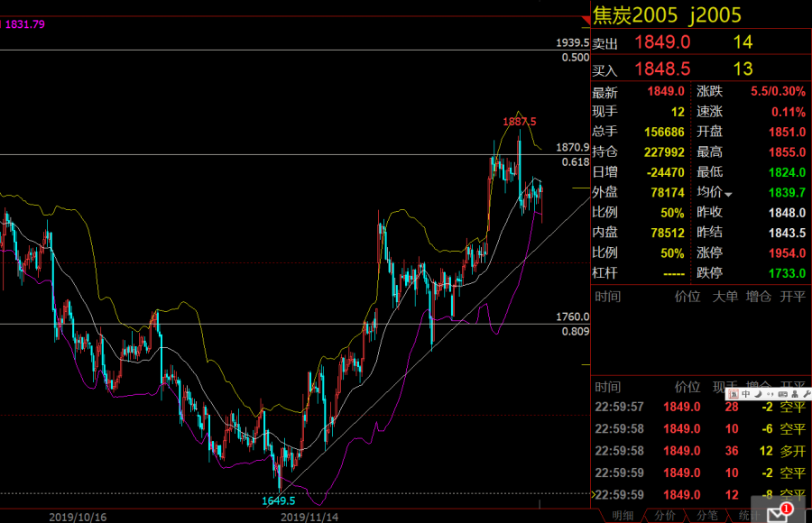Click the 1649.5 low price marker
Screen dimensions: 812x523
[279, 500]
